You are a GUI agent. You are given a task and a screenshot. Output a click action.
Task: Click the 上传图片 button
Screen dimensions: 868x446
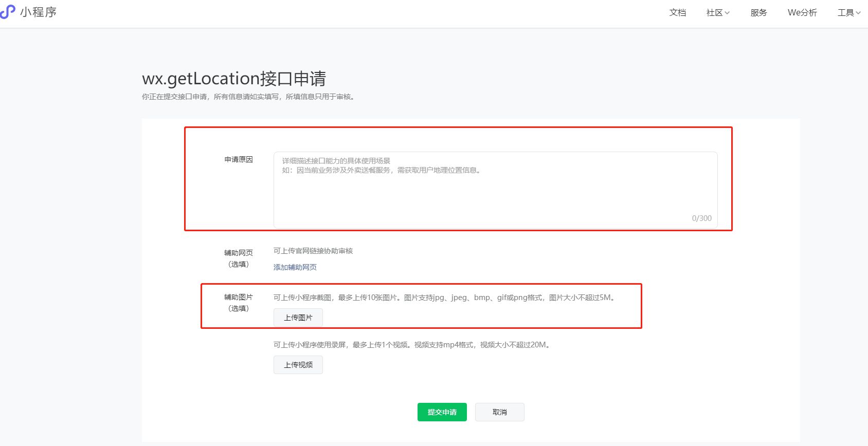click(298, 318)
